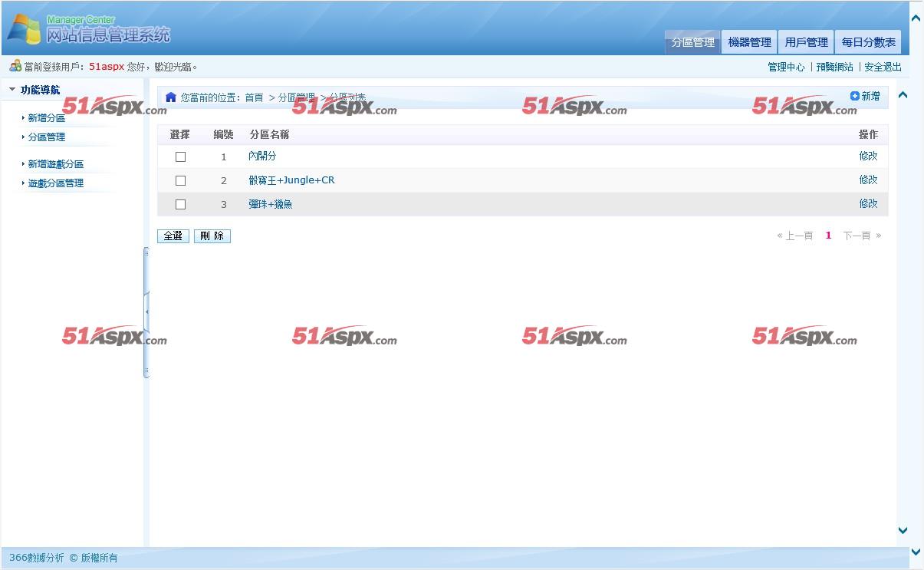Select page number 1 in pagination
The image size is (924, 570).
click(x=828, y=236)
